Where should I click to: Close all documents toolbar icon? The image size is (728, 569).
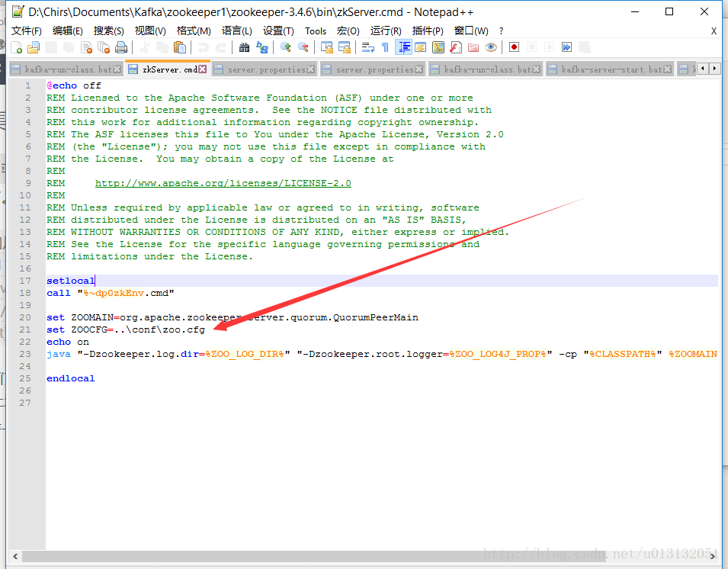[x=104, y=47]
